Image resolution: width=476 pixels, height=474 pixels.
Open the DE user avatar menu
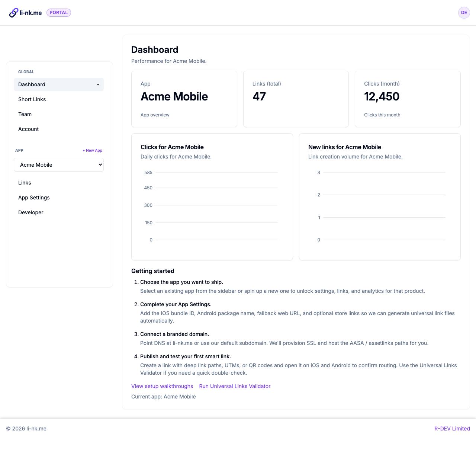point(464,13)
